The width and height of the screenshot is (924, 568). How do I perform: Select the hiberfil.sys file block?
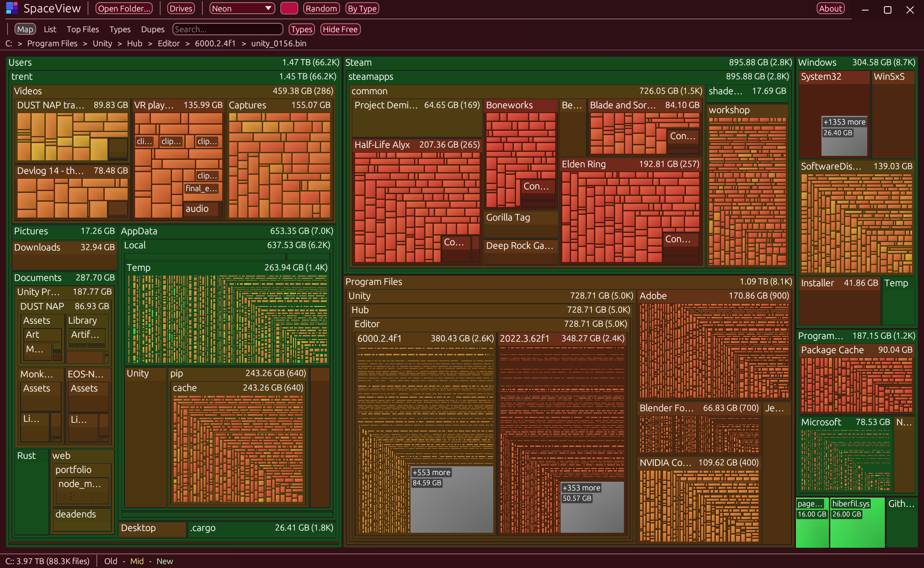coord(857,523)
